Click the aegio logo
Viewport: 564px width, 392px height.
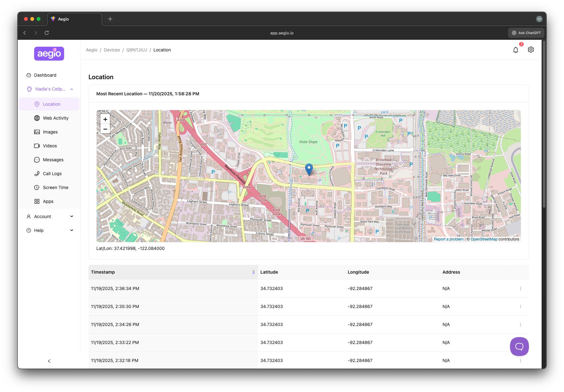[x=49, y=54]
